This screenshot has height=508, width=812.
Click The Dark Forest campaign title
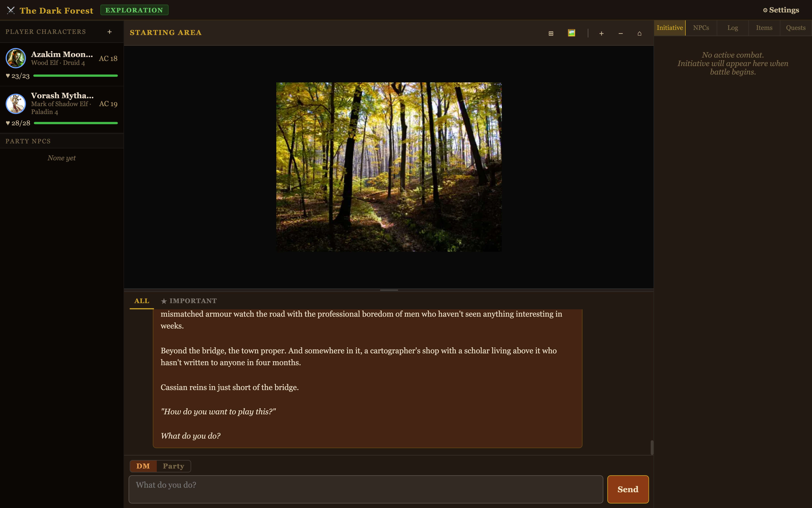56,11
